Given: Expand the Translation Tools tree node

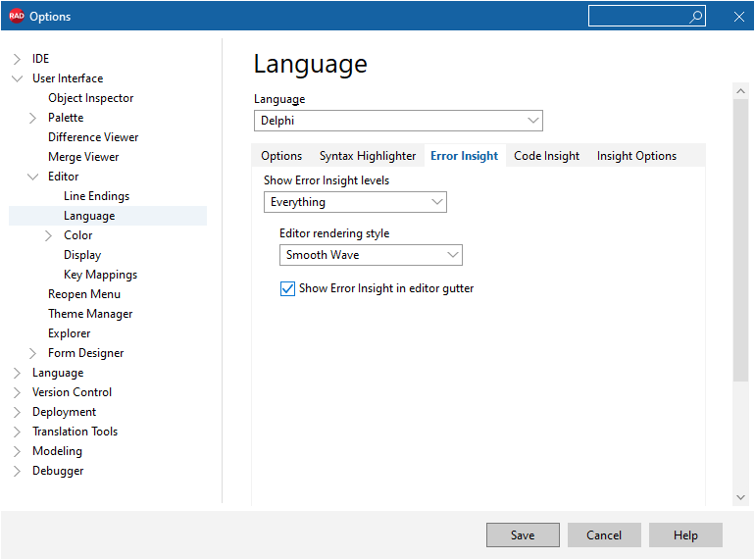Looking at the screenshot, I should pyautogui.click(x=17, y=432).
